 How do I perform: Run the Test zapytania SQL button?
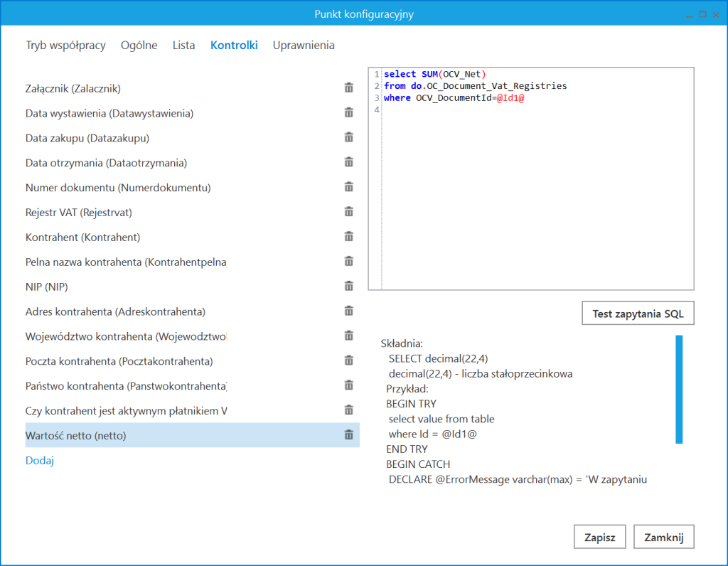click(x=637, y=313)
